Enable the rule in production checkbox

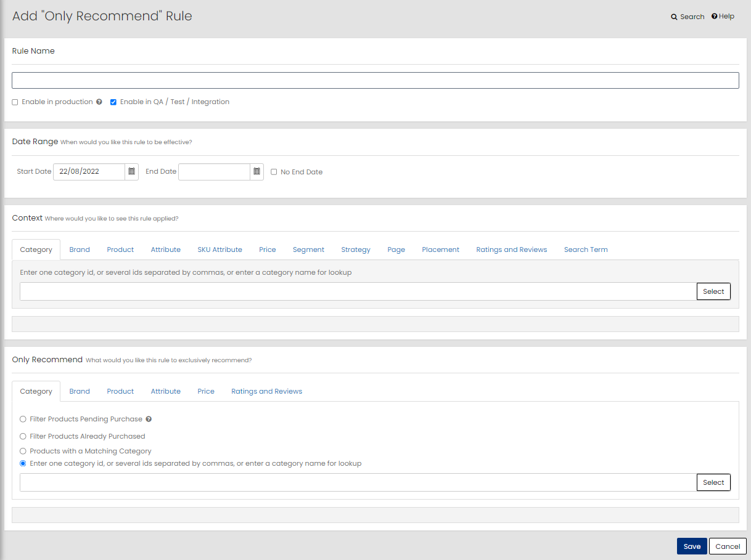click(x=15, y=102)
